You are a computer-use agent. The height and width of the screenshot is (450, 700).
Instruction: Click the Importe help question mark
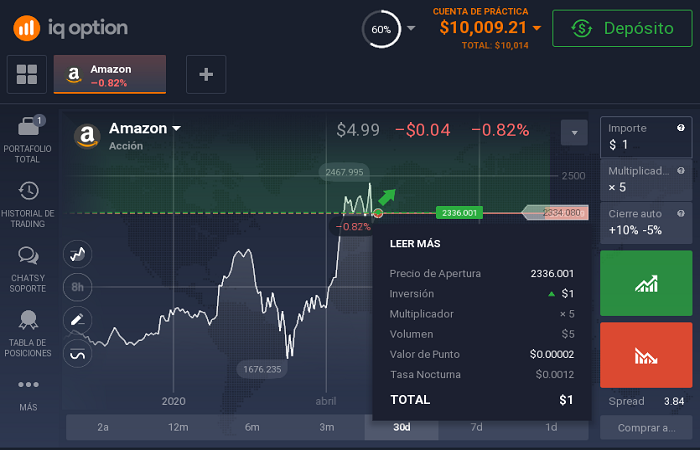(x=681, y=128)
